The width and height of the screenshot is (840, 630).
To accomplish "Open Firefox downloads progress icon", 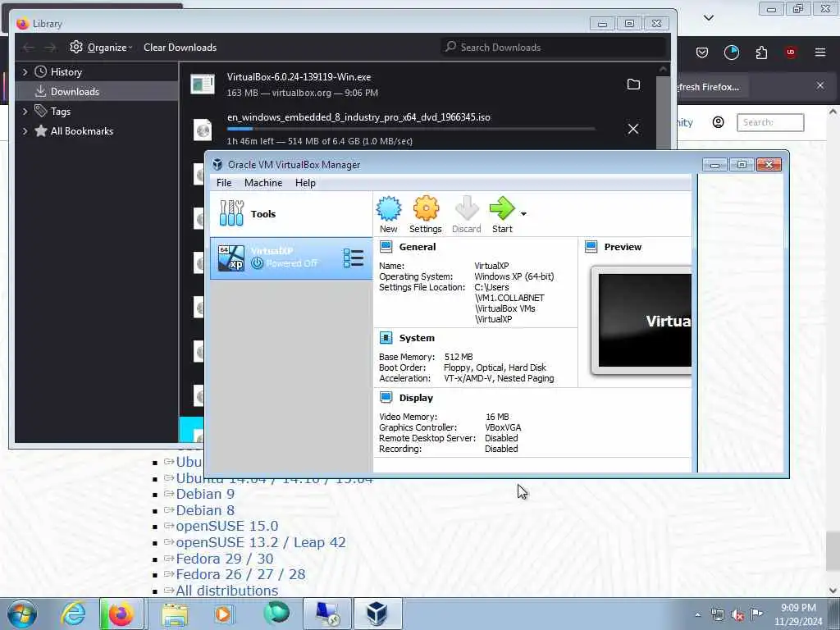I will [x=731, y=52].
